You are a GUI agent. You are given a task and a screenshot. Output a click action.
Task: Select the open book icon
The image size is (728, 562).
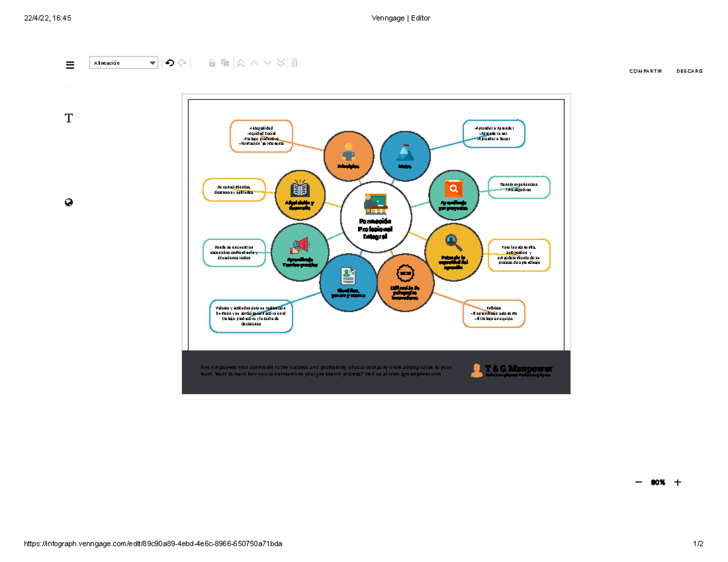click(301, 189)
